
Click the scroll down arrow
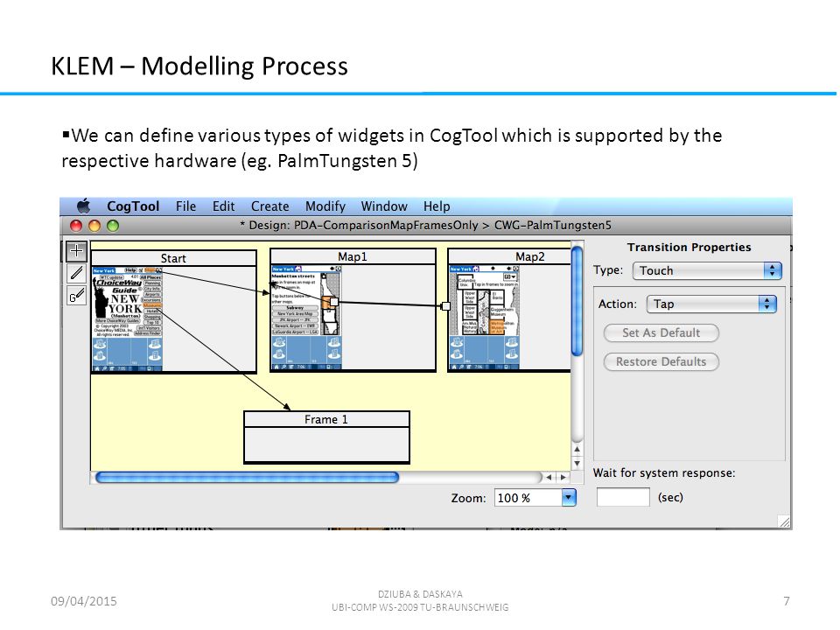point(577,464)
